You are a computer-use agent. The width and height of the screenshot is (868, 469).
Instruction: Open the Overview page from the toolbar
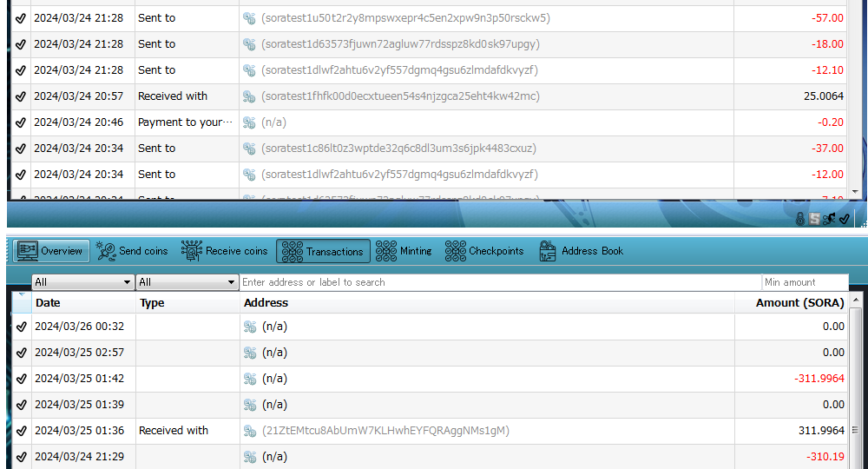[x=50, y=251]
